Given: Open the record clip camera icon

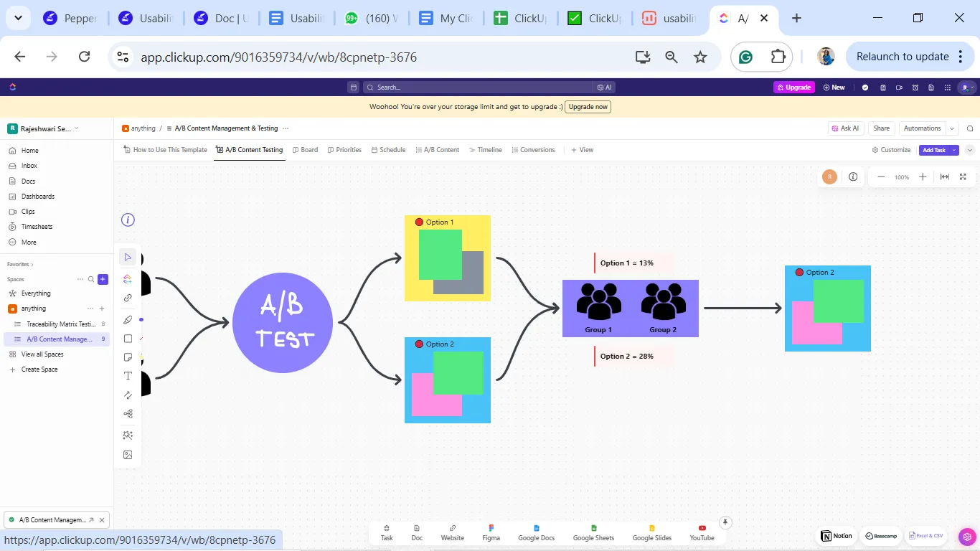Looking at the screenshot, I should point(900,88).
